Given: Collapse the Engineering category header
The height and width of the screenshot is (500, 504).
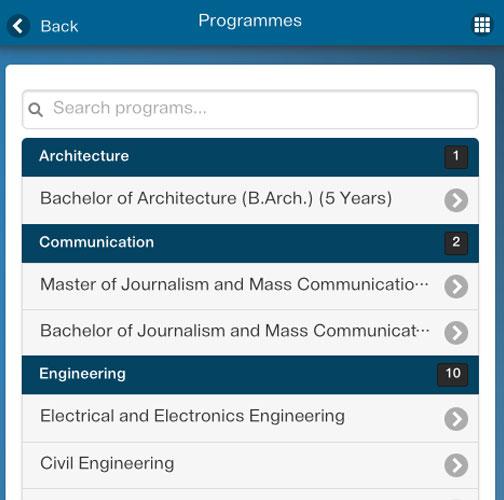Looking at the screenshot, I should pos(250,375).
